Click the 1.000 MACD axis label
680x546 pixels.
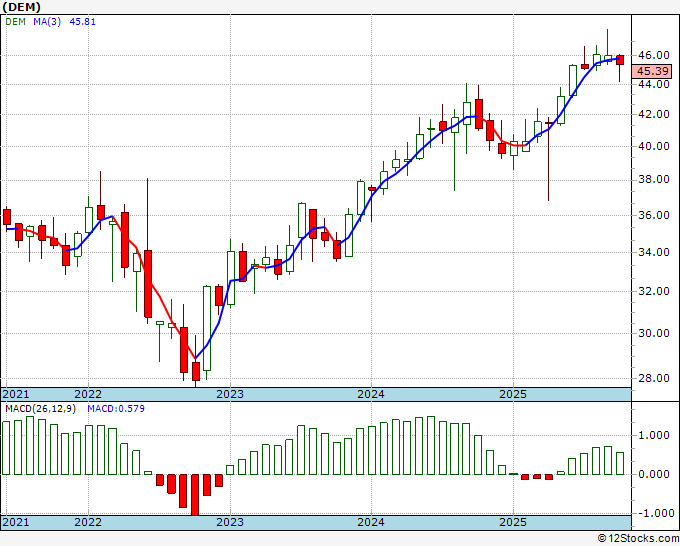[654, 435]
